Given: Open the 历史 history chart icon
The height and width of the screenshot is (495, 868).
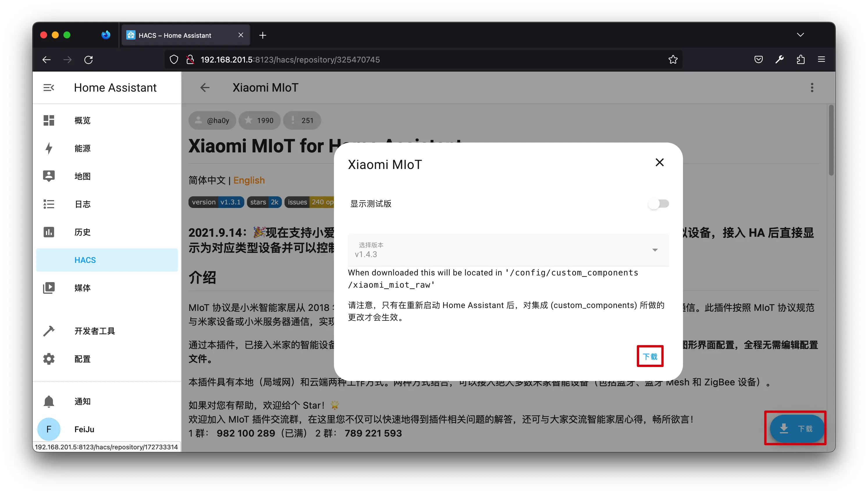Looking at the screenshot, I should coord(49,232).
